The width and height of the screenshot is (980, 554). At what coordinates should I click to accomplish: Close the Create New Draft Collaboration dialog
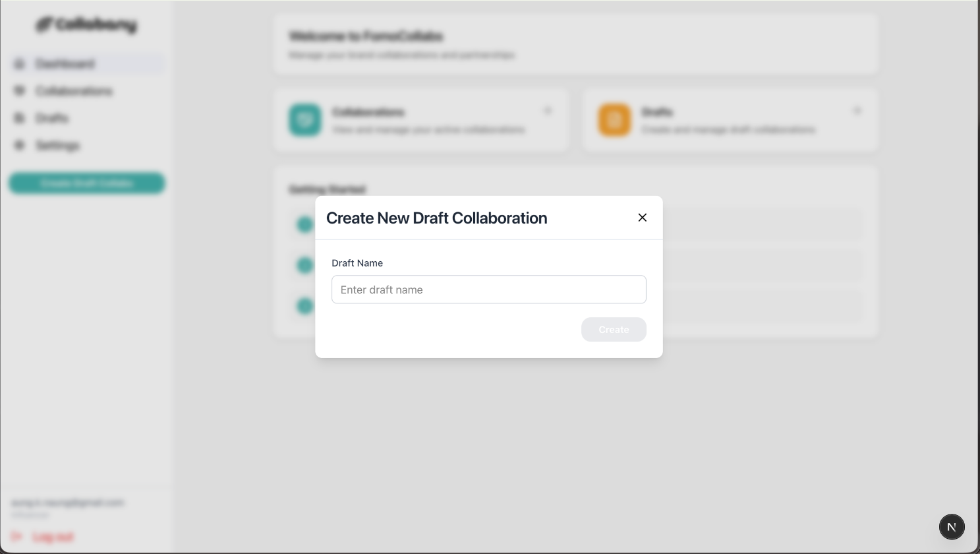[643, 218]
